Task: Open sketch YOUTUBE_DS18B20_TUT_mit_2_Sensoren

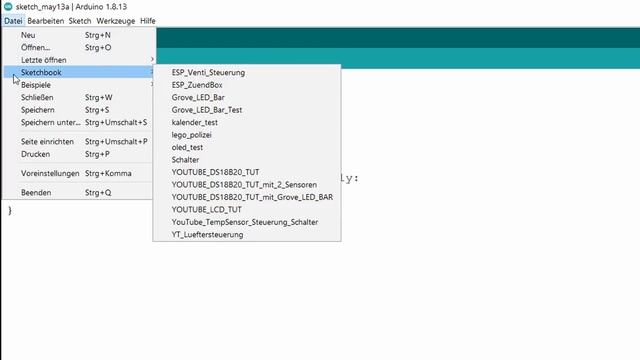Action: [x=247, y=184]
